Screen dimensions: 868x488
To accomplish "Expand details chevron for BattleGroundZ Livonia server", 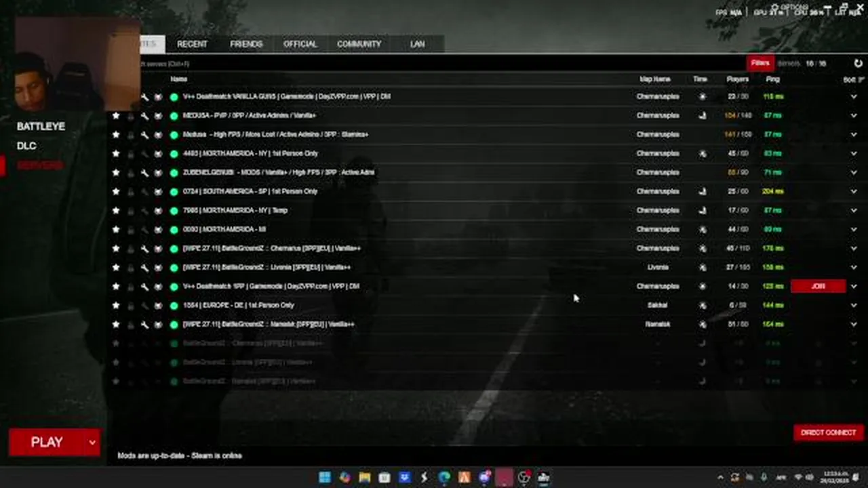I will coord(854,268).
